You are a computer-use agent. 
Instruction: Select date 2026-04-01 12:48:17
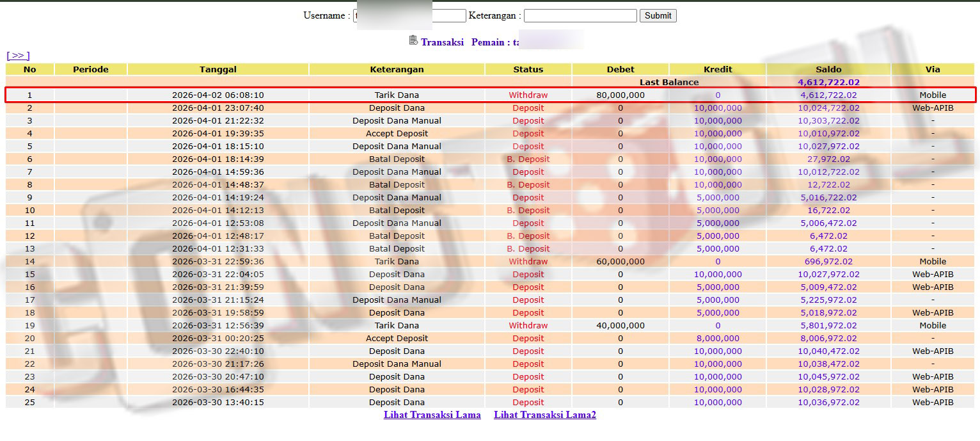(218, 236)
